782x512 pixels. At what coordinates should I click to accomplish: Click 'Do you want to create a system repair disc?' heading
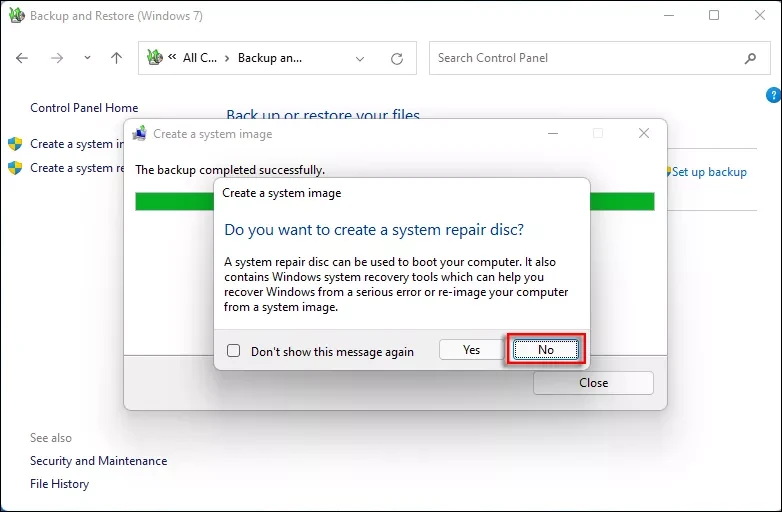click(374, 230)
